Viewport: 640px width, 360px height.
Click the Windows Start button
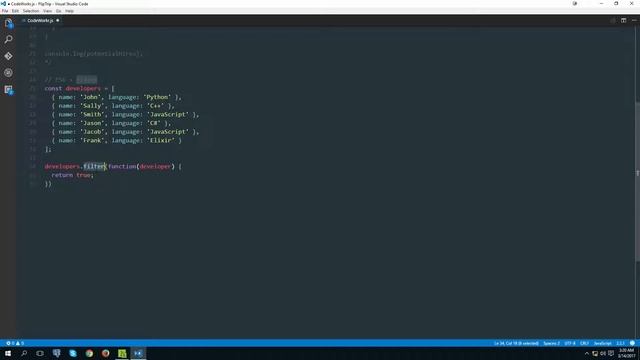pyautogui.click(x=8, y=353)
